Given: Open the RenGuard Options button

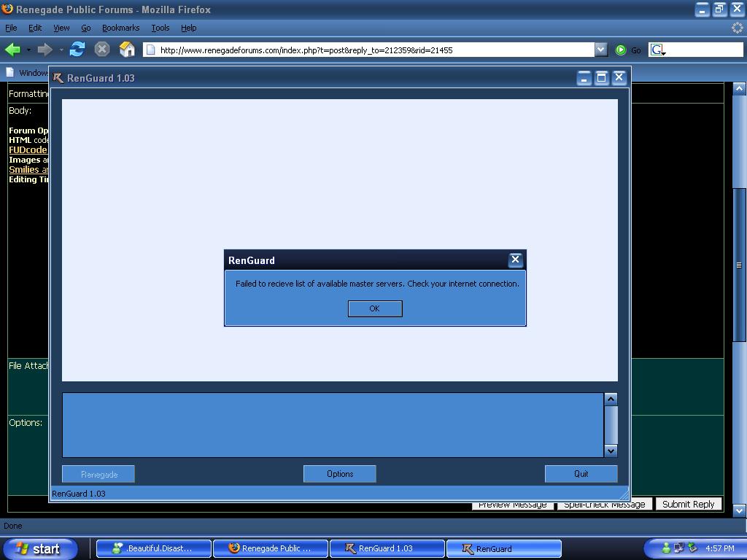Looking at the screenshot, I should click(x=339, y=474).
